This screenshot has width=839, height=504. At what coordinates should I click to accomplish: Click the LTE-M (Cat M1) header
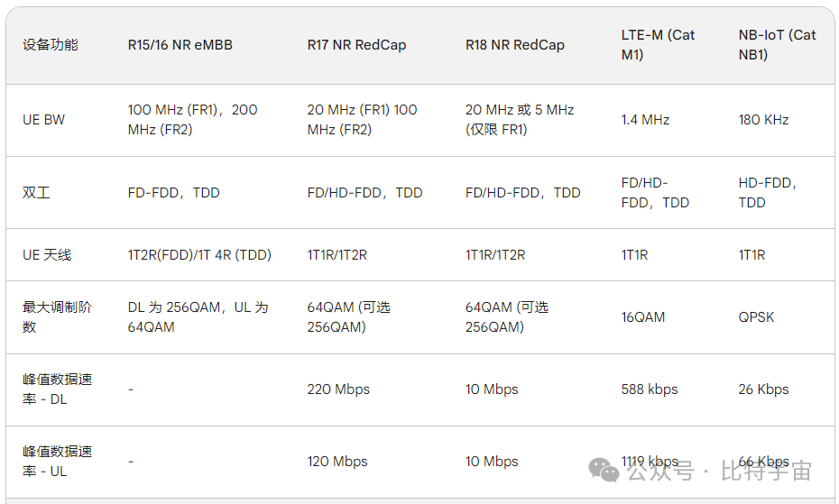658,45
